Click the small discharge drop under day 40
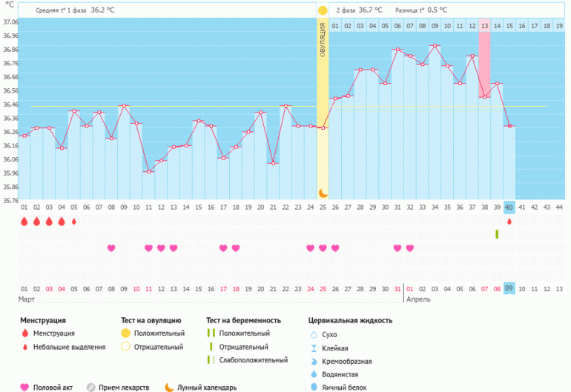The height and width of the screenshot is (392, 571). [x=509, y=222]
